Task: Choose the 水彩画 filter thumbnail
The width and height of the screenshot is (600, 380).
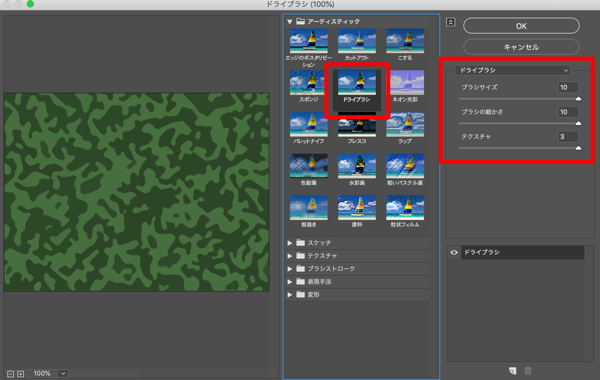Action: pos(357,166)
